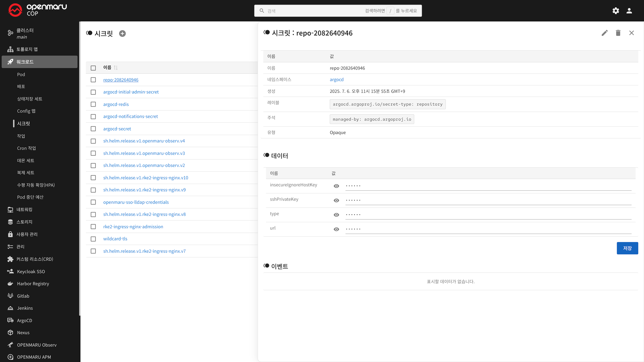Viewport: 644px width, 362px height.
Task: Open the argocd namespace link
Action: tap(336, 79)
